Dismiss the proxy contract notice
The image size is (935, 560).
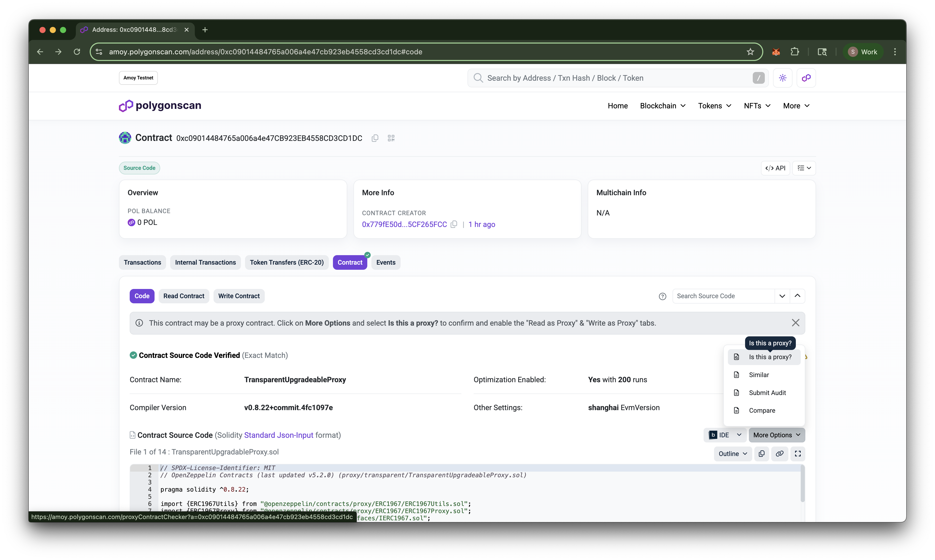point(795,323)
